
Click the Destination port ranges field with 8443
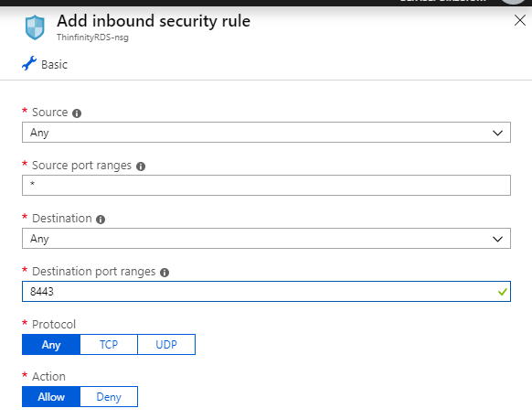pos(266,291)
